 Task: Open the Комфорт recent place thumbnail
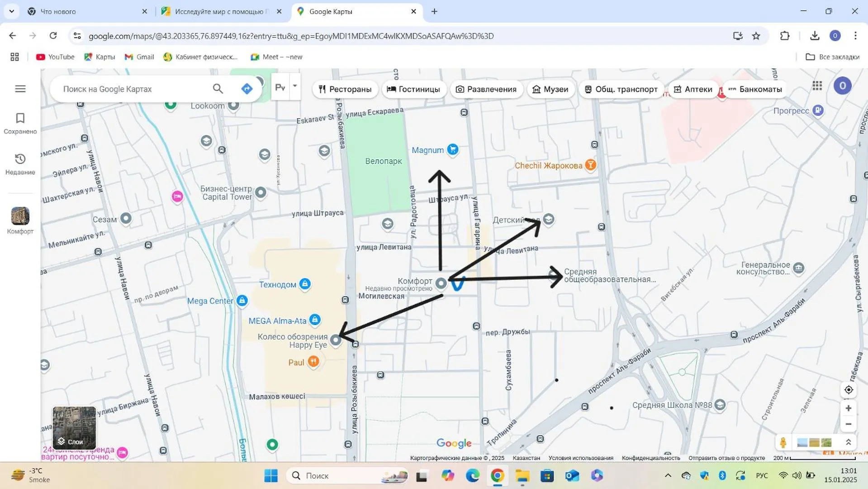click(20, 216)
